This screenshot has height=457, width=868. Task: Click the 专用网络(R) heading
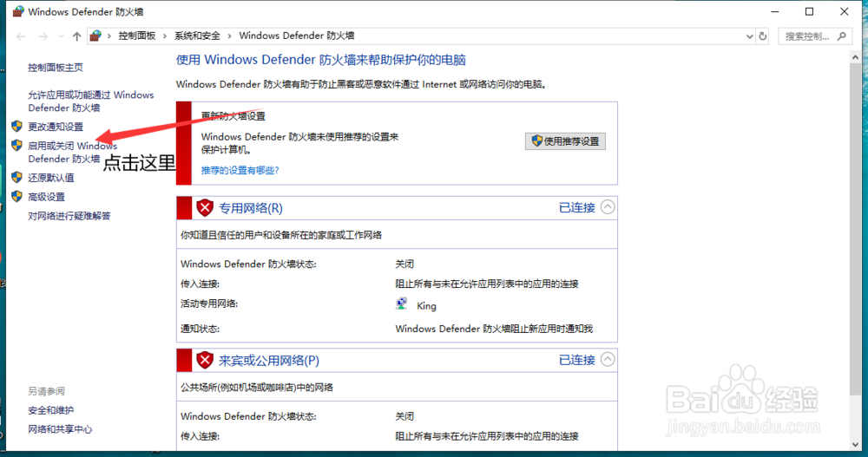(x=251, y=208)
